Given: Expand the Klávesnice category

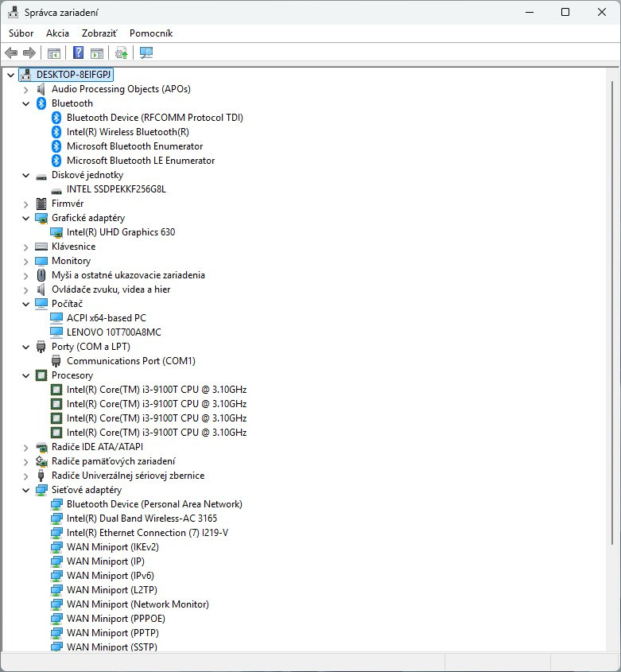Looking at the screenshot, I should click(x=26, y=247).
